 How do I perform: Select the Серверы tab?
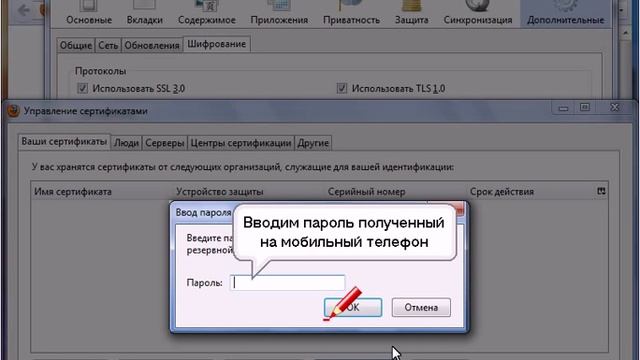[x=164, y=143]
